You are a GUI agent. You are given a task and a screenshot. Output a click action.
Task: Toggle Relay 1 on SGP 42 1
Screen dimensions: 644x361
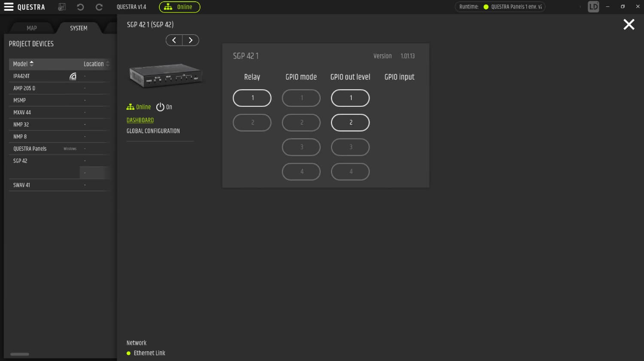(252, 98)
